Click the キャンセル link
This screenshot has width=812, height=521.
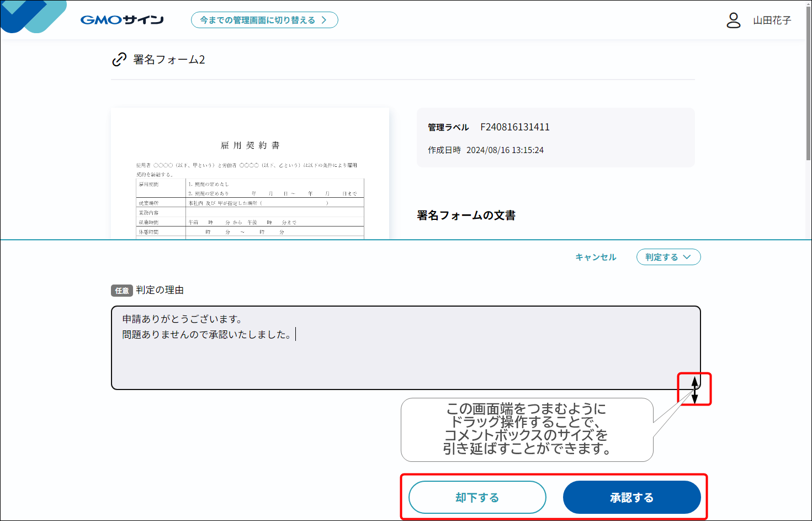[x=596, y=257]
